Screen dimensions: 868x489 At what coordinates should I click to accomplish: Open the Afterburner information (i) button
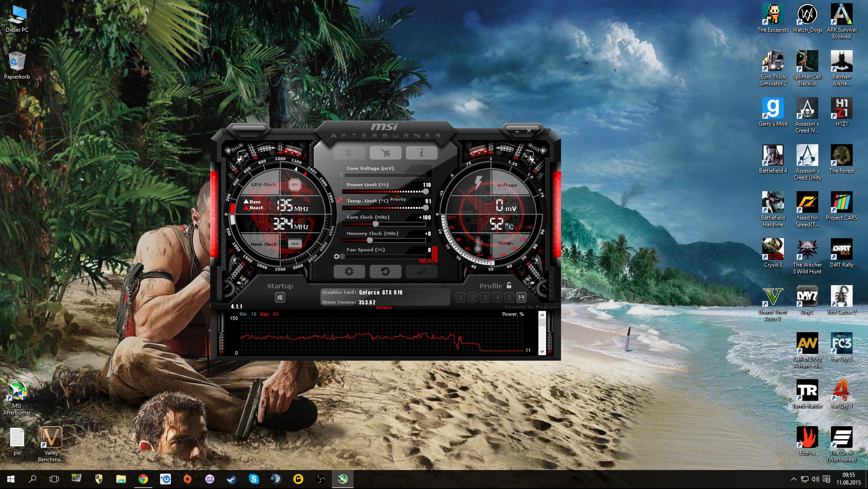pos(421,153)
